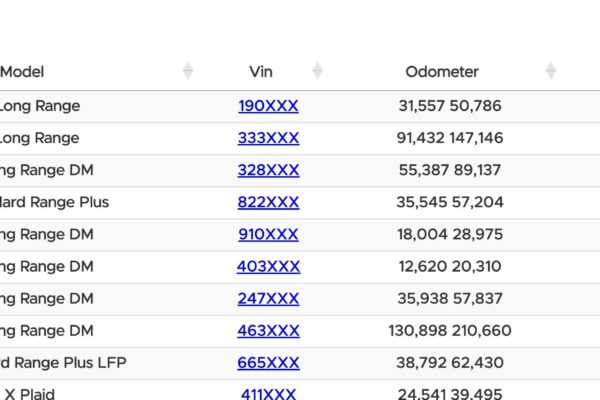
Task: Open the 463XXX VIN link
Action: pyautogui.click(x=268, y=330)
